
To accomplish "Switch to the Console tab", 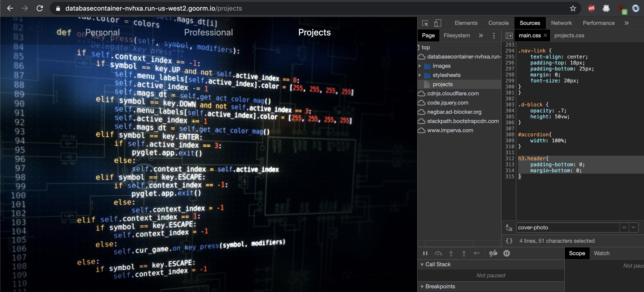I will point(499,23).
